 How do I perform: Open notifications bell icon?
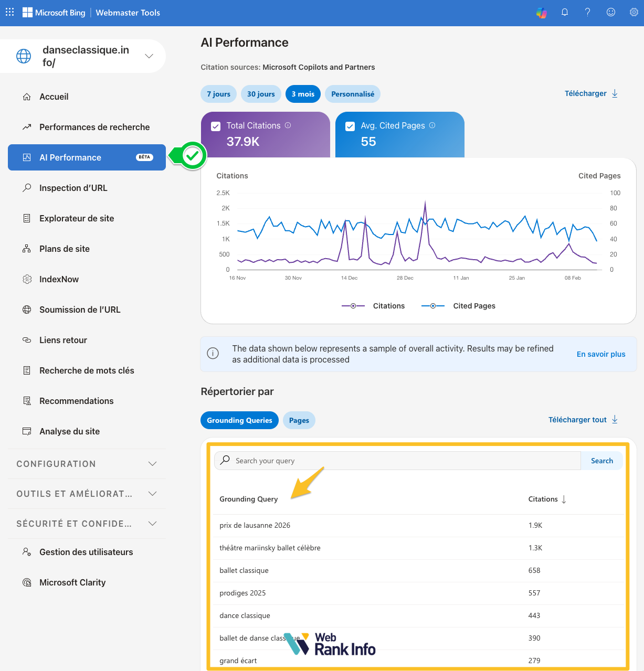(x=565, y=12)
